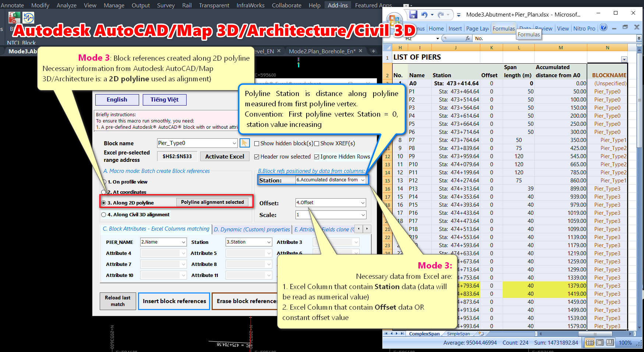Click Insert block references button
The image size is (644, 352).
tap(174, 301)
